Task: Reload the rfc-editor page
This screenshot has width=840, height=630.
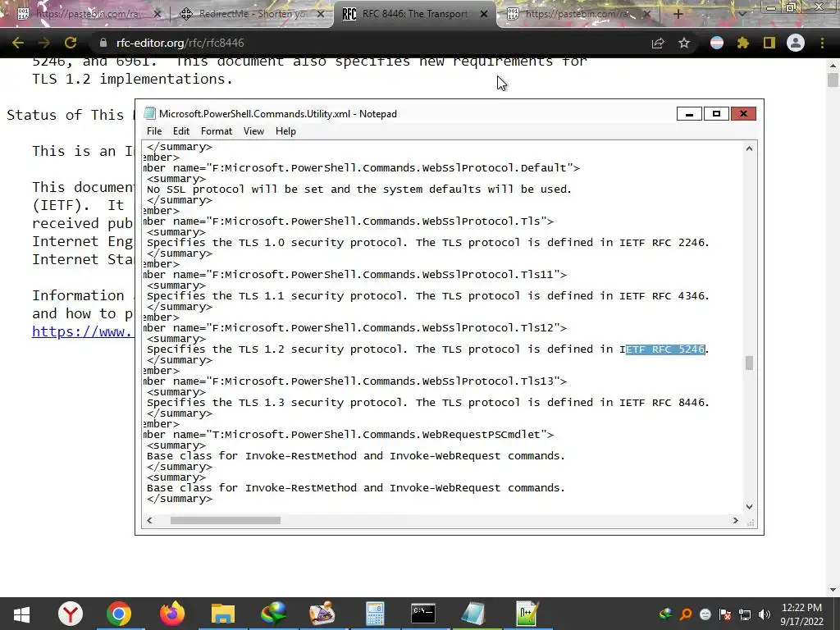Action: click(x=71, y=43)
